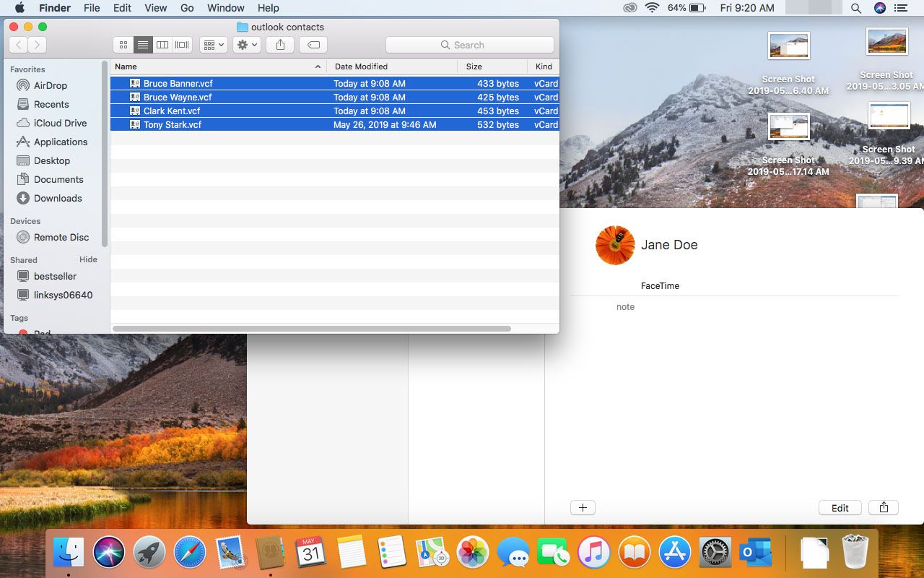The image size is (924, 578).
Task: Click the Edit Tags toolbar button
Action: pyautogui.click(x=313, y=45)
